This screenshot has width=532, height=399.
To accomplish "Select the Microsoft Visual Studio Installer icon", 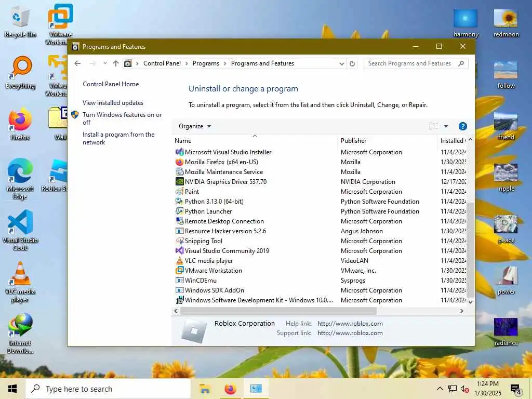I will 179,152.
